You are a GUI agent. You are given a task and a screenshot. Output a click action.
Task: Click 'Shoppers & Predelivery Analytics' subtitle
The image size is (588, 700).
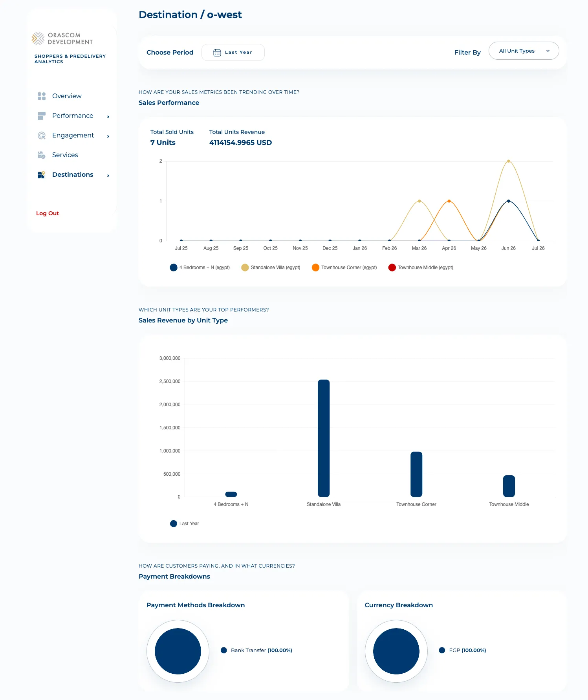pyautogui.click(x=70, y=59)
